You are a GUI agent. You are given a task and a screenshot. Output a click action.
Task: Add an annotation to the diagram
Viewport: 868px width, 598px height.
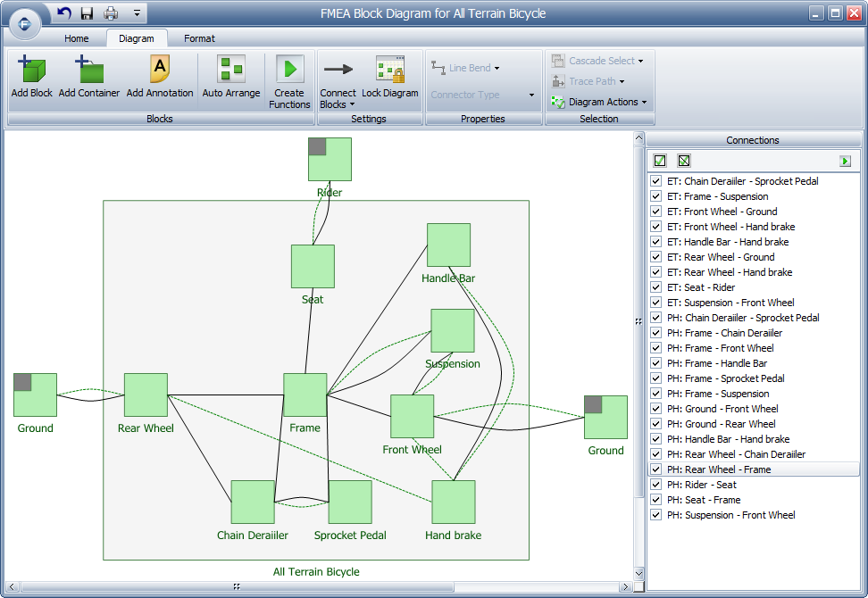click(159, 71)
